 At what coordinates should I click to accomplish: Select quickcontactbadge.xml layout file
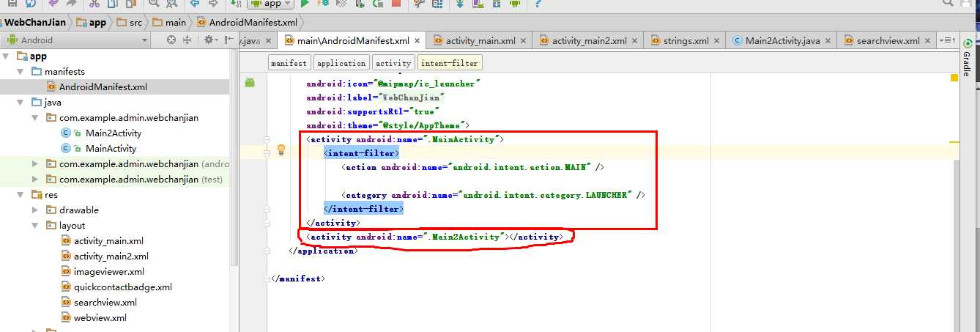coord(116,287)
